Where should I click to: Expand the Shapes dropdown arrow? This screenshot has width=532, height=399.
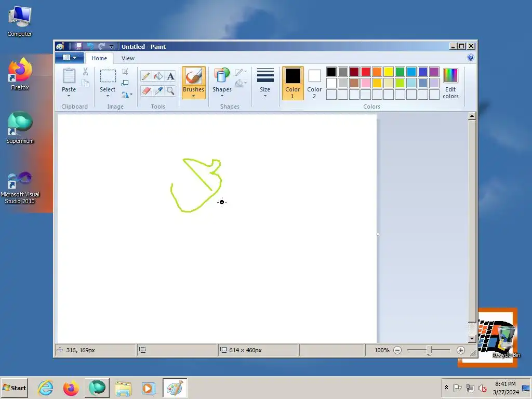[222, 96]
